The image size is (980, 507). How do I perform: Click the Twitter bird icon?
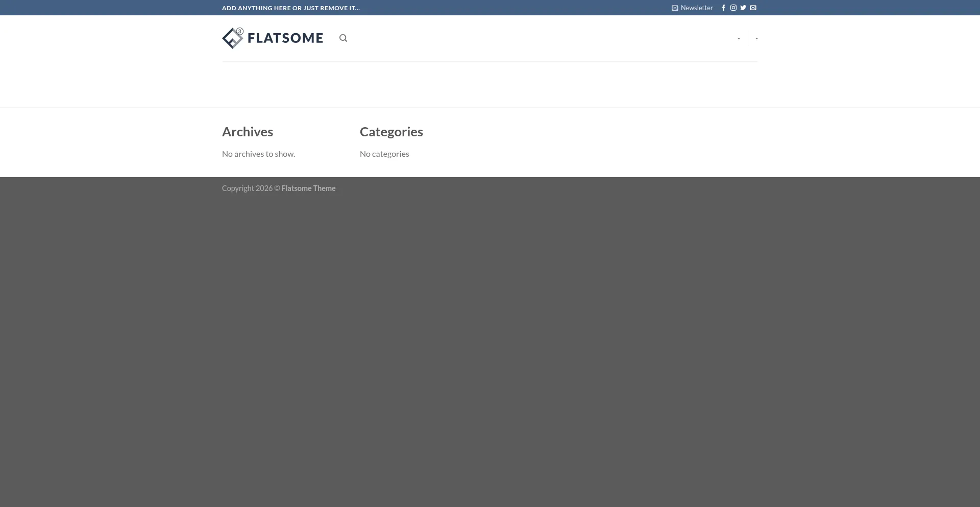point(743,8)
